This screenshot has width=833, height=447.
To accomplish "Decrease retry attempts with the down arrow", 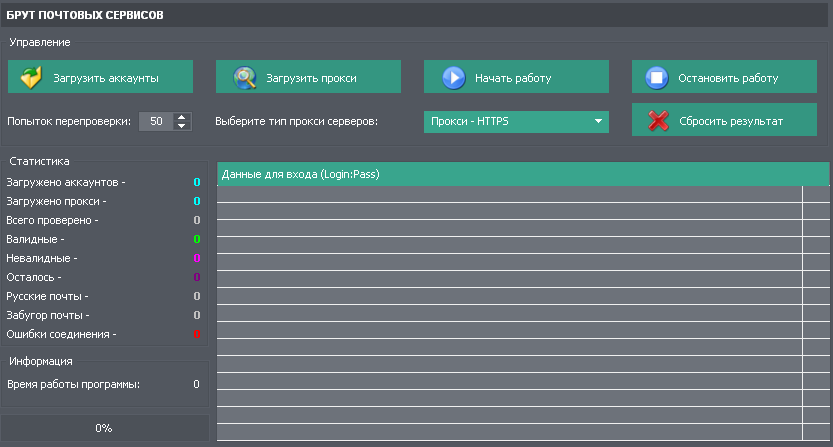I will click(x=181, y=126).
